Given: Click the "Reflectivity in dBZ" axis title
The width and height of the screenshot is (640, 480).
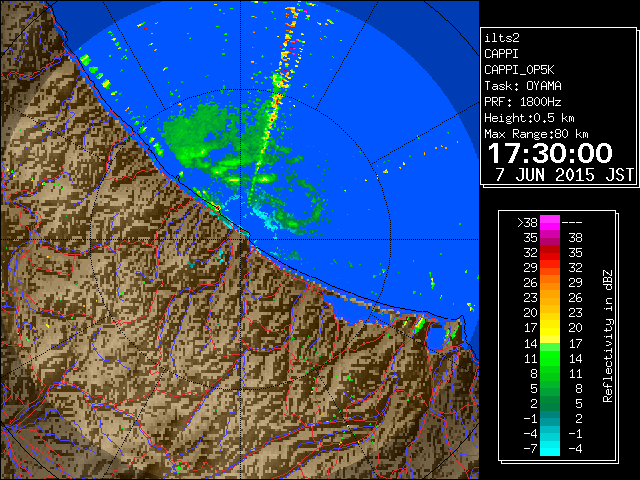Looking at the screenshot, I should [608, 336].
